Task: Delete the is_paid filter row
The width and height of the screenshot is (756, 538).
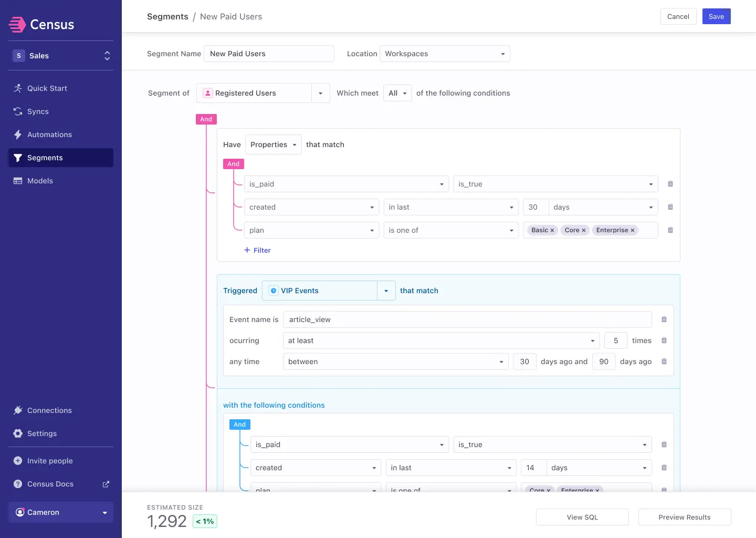Action: coord(670,184)
